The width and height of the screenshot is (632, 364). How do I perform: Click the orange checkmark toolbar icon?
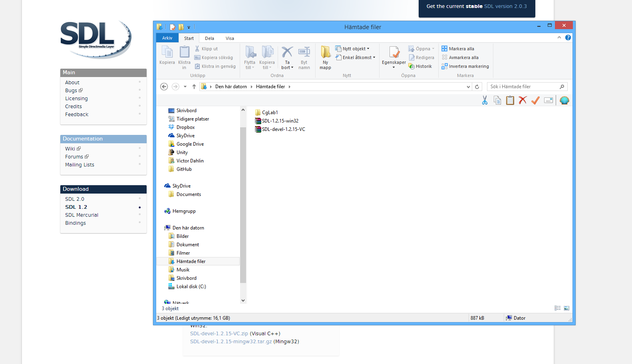[x=535, y=100]
